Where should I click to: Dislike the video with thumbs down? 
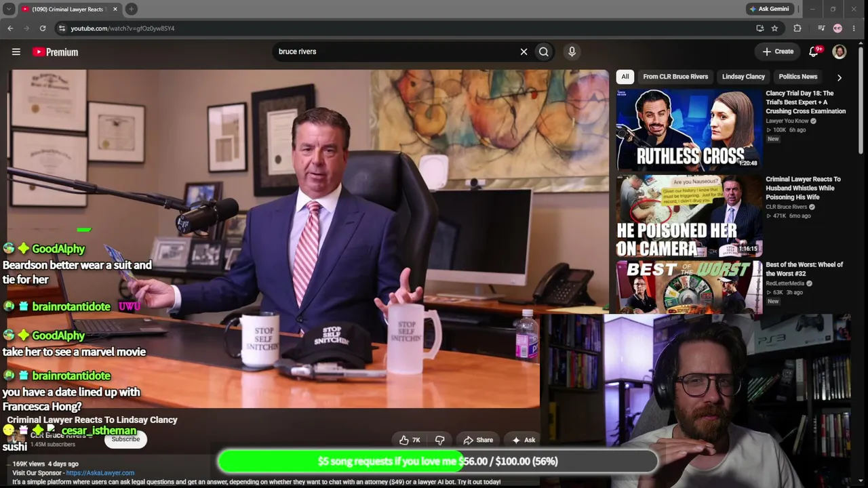click(x=439, y=440)
